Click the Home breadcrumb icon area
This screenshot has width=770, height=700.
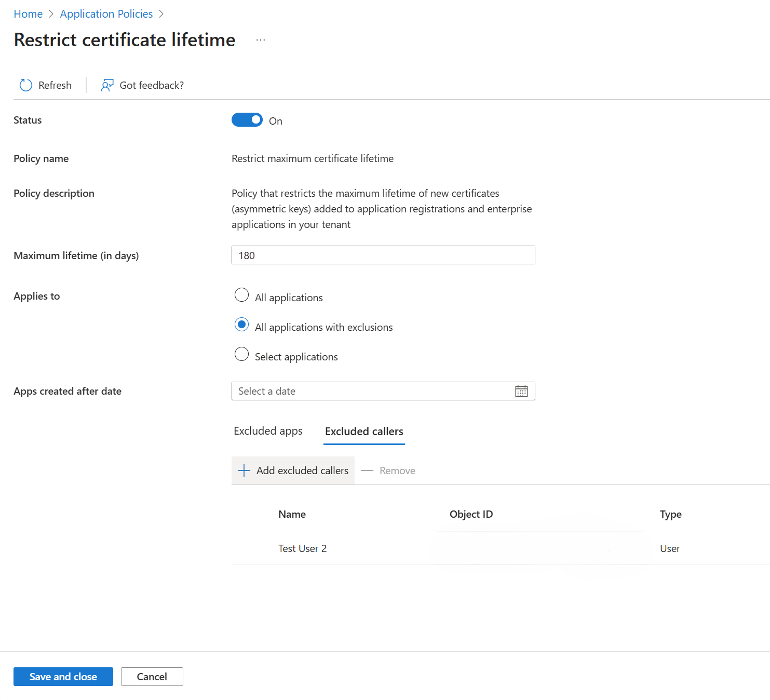(28, 14)
